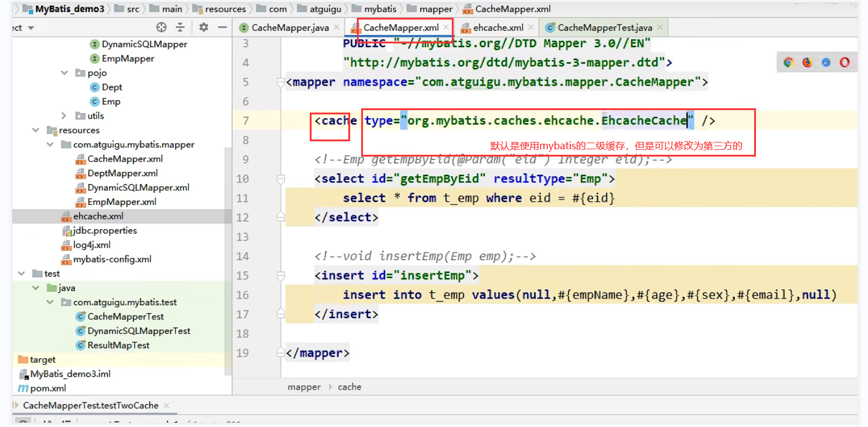The width and height of the screenshot is (868, 427).
Task: Click the resources segment in navigation bar
Action: 225,9
